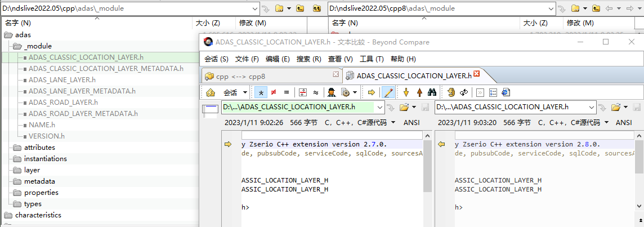Sort by left 修改 (M) column header
Viewport: 644px width, 227px height.
pyautogui.click(x=271, y=23)
